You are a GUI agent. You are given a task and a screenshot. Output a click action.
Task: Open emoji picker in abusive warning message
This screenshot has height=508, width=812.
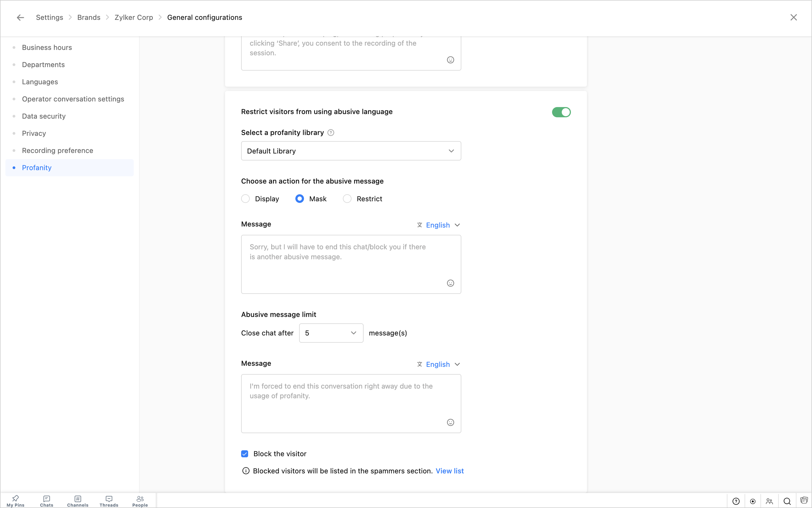click(x=450, y=283)
